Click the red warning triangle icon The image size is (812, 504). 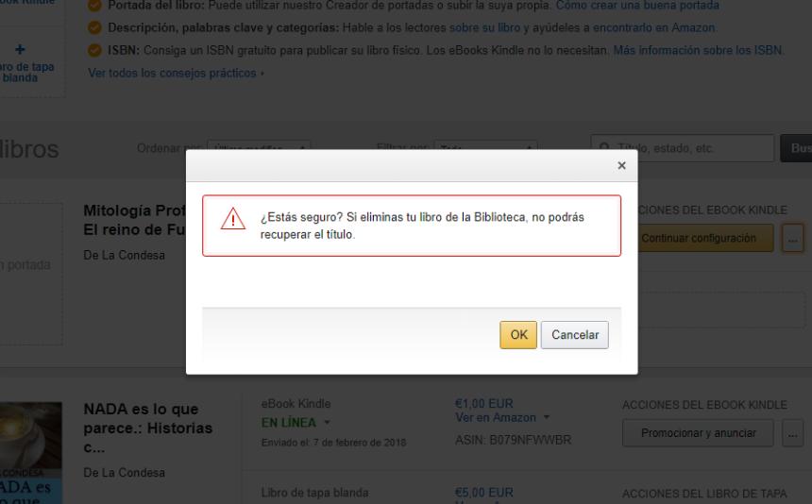(231, 220)
